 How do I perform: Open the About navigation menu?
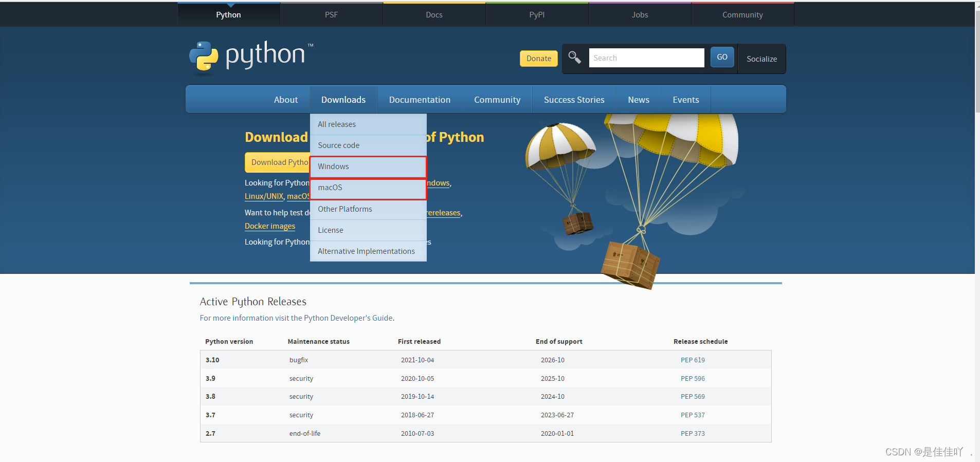coord(286,100)
